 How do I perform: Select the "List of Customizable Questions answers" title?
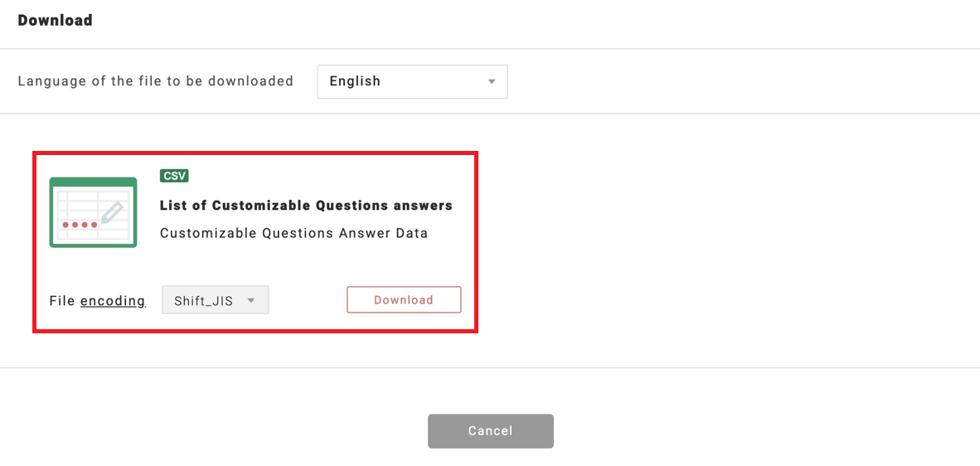[306, 206]
